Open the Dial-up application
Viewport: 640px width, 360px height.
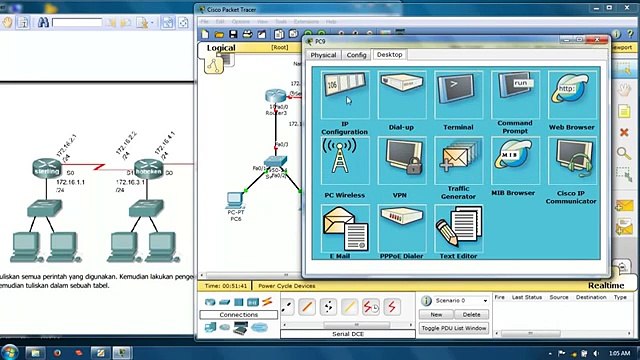pos(402,95)
